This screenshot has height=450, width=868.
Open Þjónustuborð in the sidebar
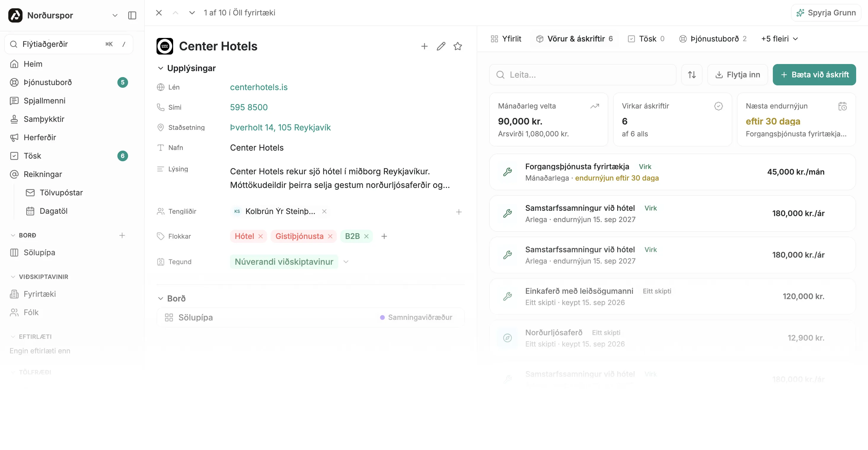click(x=69, y=82)
